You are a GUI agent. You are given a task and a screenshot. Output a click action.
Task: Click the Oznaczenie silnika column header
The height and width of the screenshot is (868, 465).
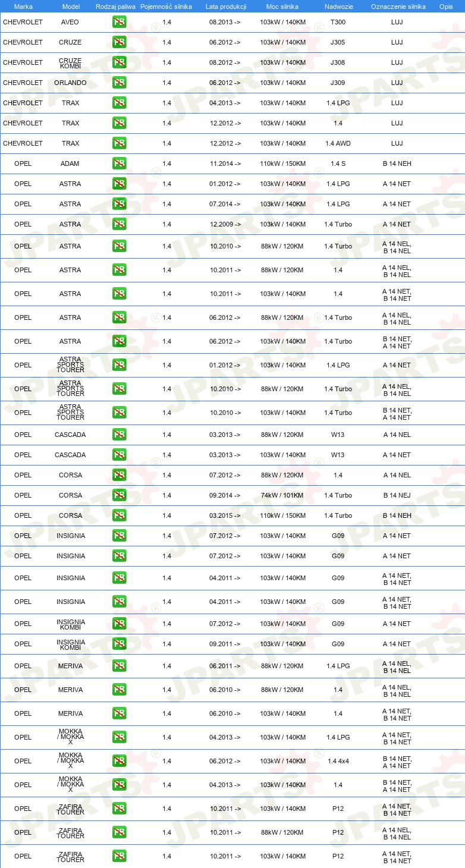click(x=398, y=7)
